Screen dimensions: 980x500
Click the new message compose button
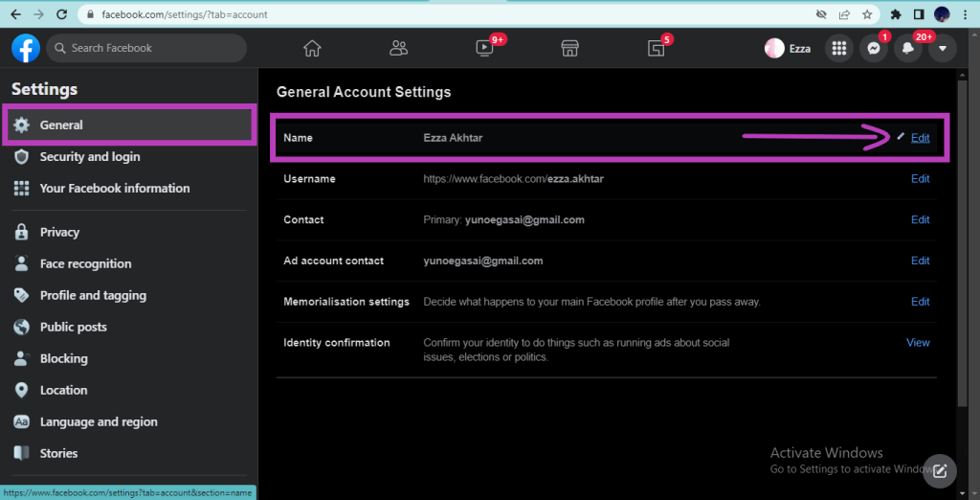[x=940, y=470]
